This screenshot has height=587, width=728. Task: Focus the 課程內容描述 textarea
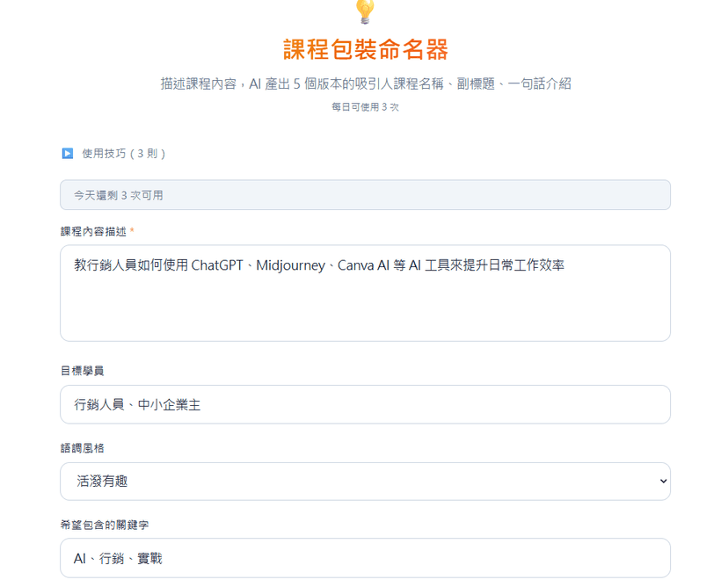point(365,293)
